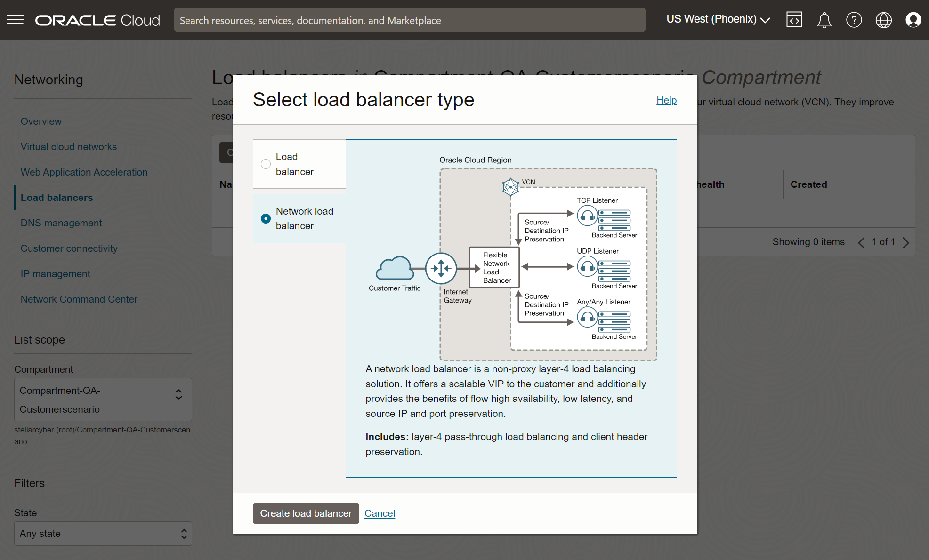Click the Oracle Cloud logo
The width and height of the screenshot is (929, 560).
[98, 20]
